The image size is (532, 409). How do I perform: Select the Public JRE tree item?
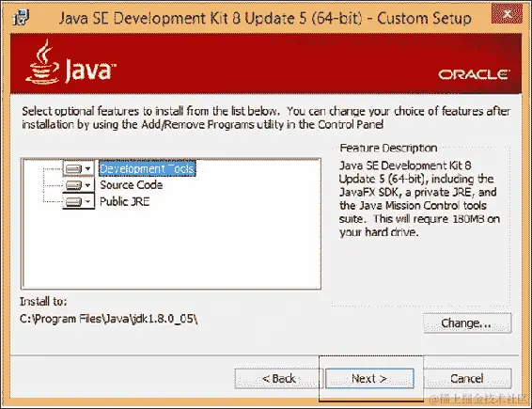click(124, 201)
